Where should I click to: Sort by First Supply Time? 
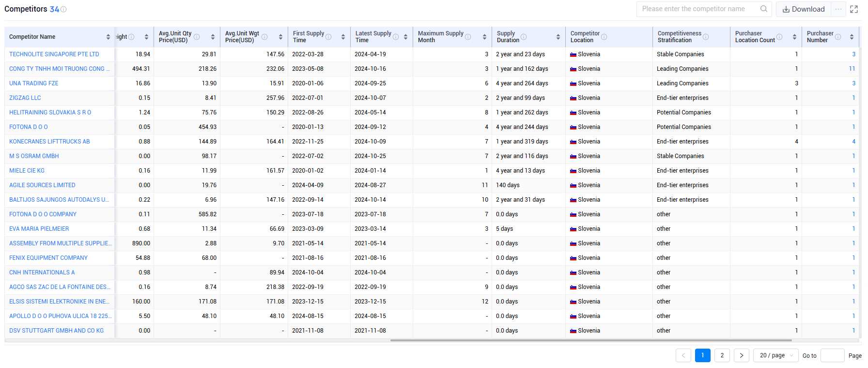click(x=343, y=37)
